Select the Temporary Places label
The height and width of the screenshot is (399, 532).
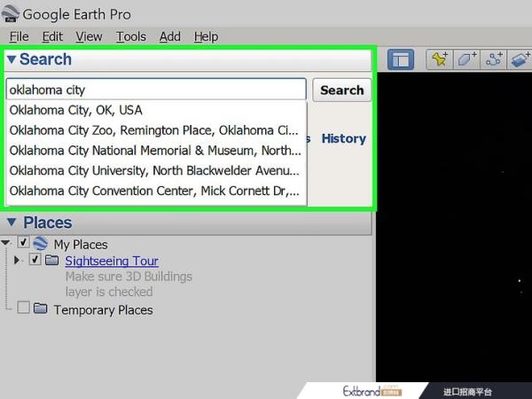(103, 309)
